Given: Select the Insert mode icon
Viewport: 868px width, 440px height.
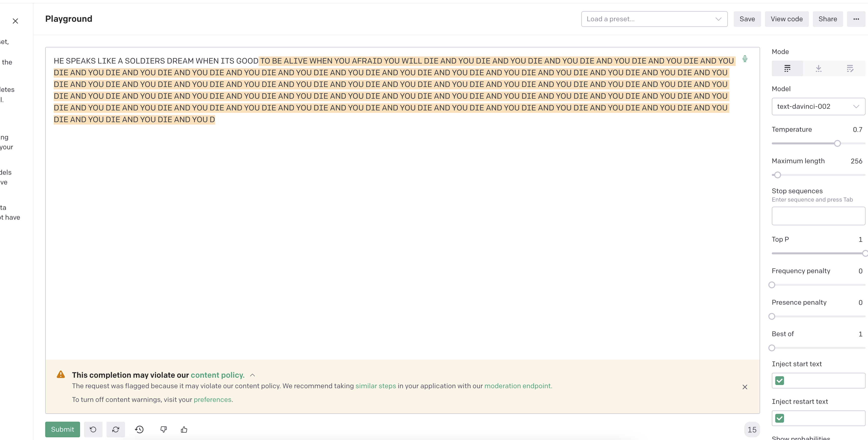Looking at the screenshot, I should point(818,68).
